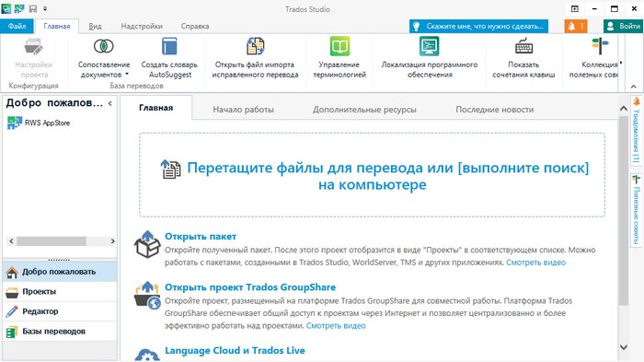Click the Open Package box icon

(x=147, y=244)
